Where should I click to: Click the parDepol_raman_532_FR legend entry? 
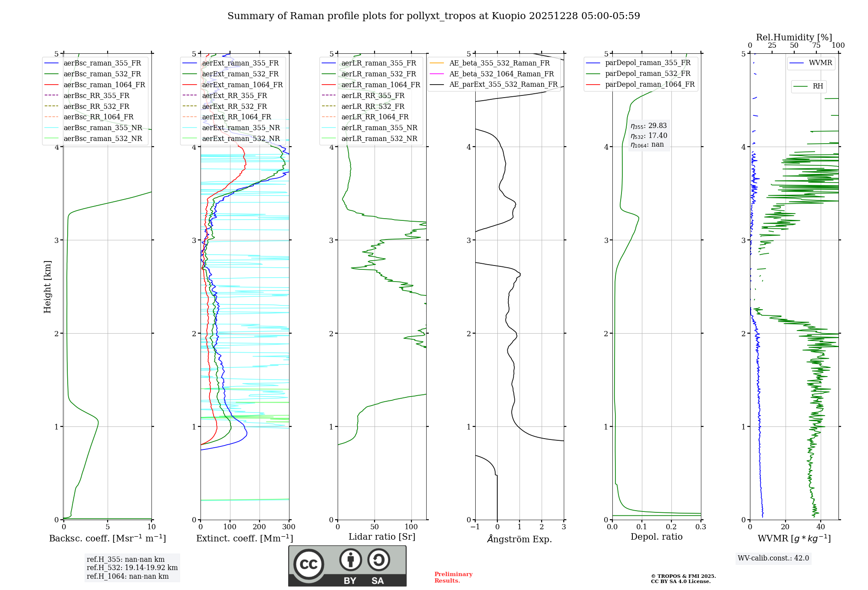[x=648, y=74]
